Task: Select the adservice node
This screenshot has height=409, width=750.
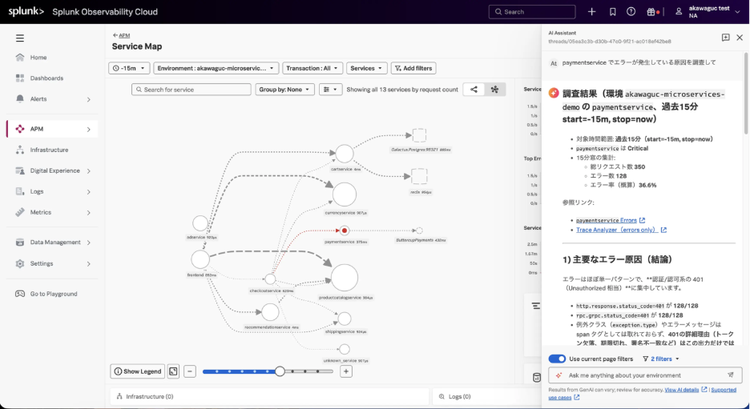Action: click(x=200, y=223)
